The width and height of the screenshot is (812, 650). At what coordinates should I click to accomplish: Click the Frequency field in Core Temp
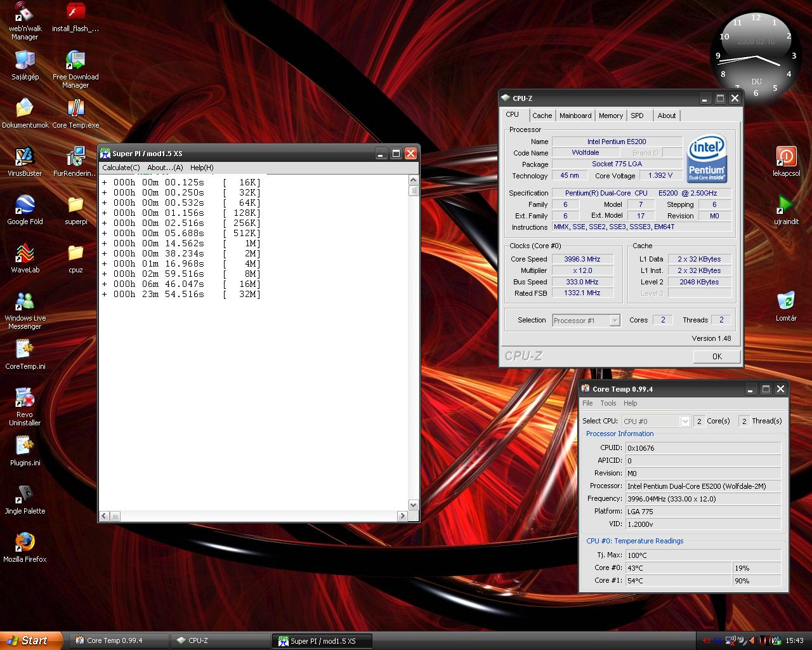pyautogui.click(x=703, y=499)
